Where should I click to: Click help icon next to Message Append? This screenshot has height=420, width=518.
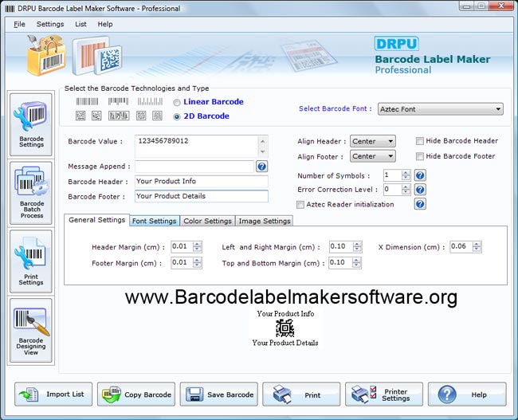point(261,167)
